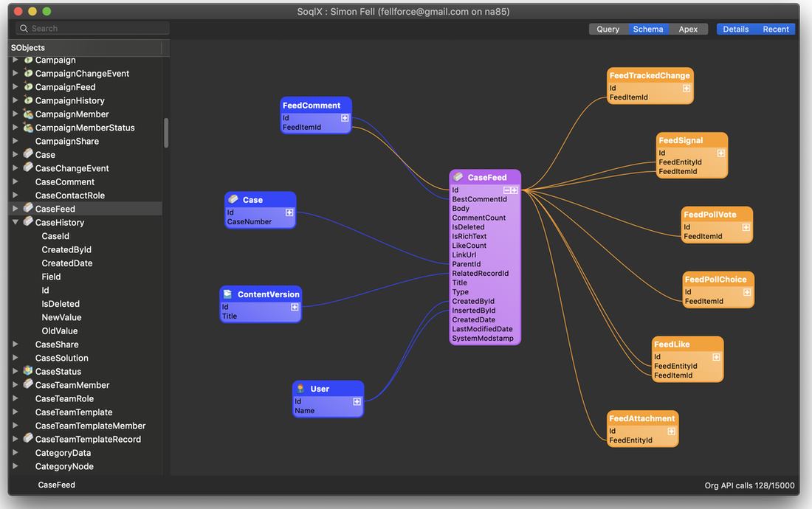Switch to the Apex tab
812x509 pixels.
click(688, 29)
